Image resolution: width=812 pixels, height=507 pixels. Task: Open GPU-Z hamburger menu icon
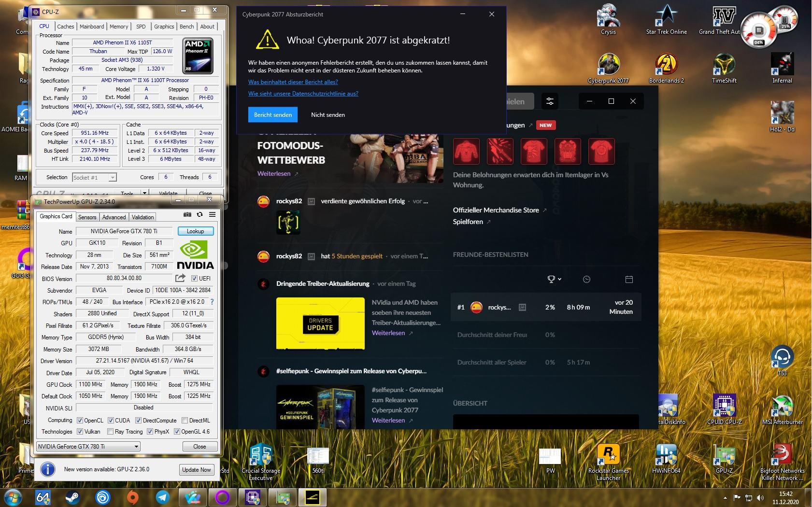click(x=212, y=214)
